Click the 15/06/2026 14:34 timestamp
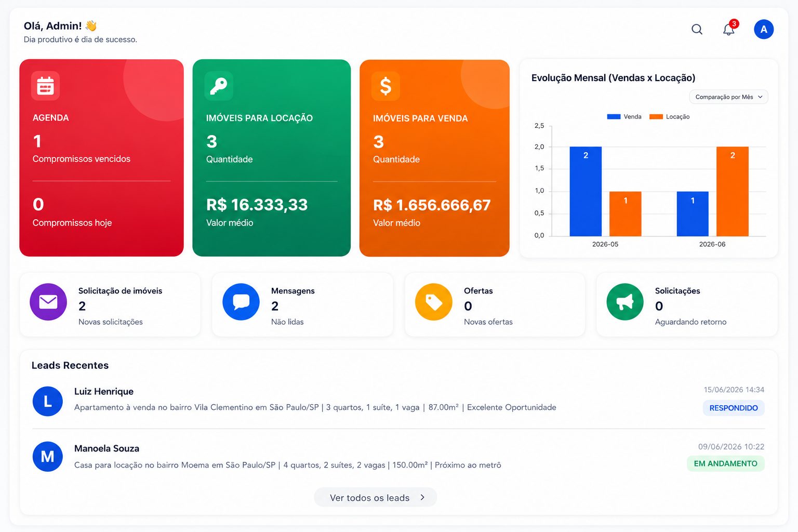 click(734, 390)
